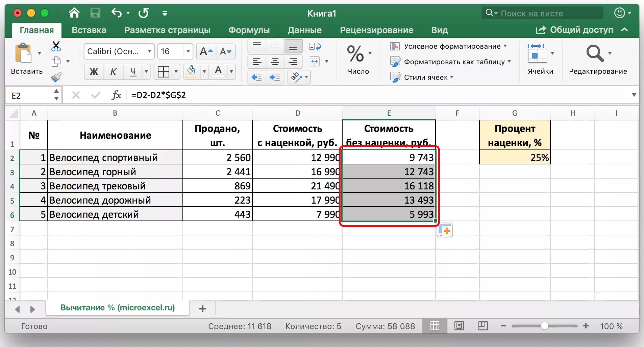Switch to Normal view in status bar
This screenshot has width=644, height=347.
tap(435, 326)
